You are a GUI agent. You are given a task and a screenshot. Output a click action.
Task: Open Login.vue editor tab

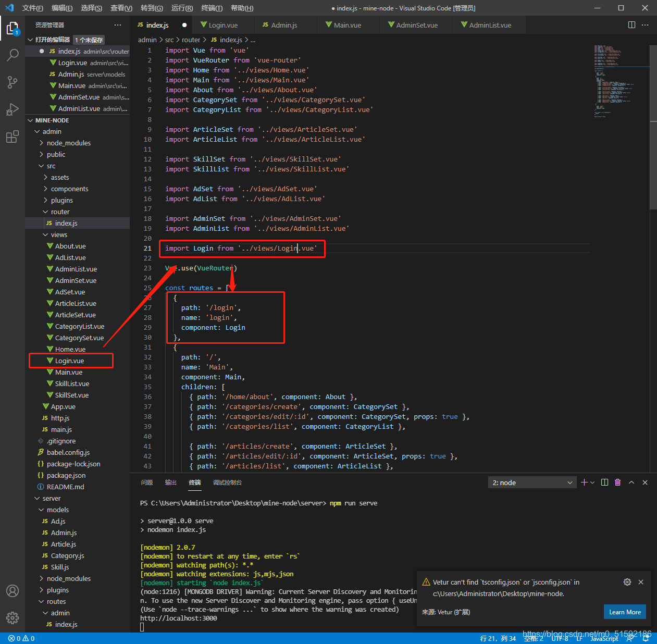(x=223, y=25)
